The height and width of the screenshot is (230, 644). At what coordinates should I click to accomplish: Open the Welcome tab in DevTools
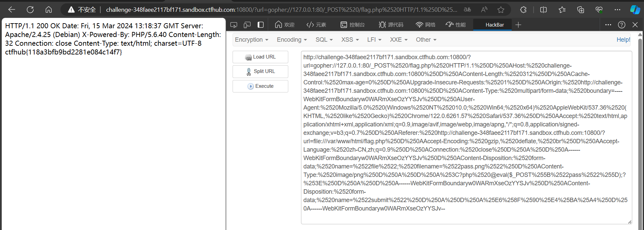tap(285, 25)
